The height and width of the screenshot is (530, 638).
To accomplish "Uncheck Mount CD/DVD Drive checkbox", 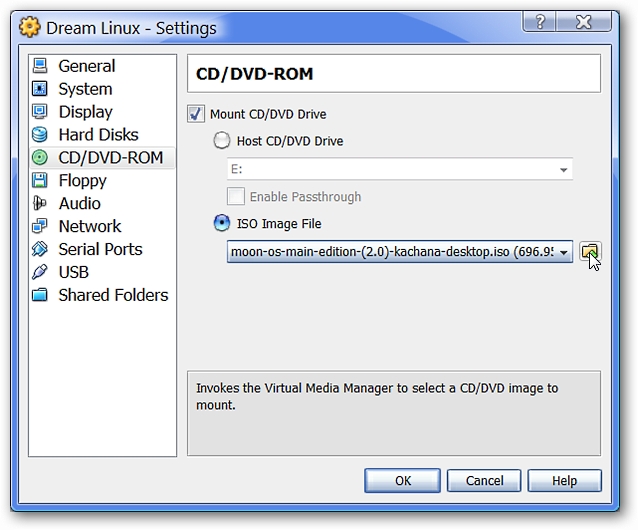I will [196, 114].
